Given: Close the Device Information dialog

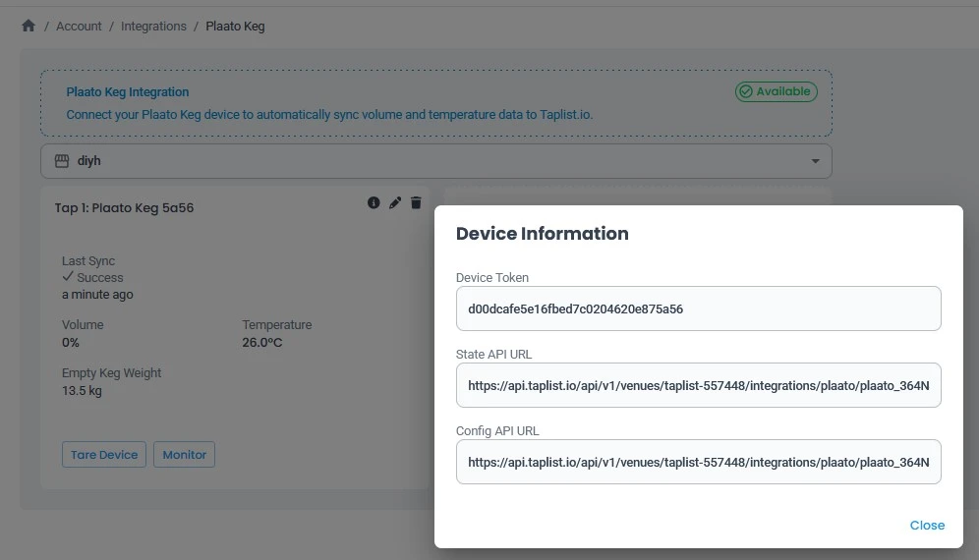Looking at the screenshot, I should click(x=926, y=526).
